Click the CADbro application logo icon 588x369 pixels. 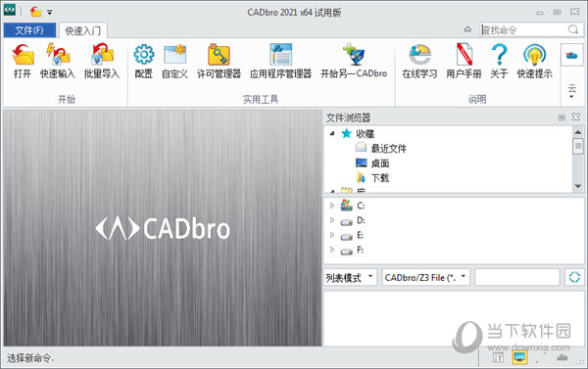coord(10,10)
